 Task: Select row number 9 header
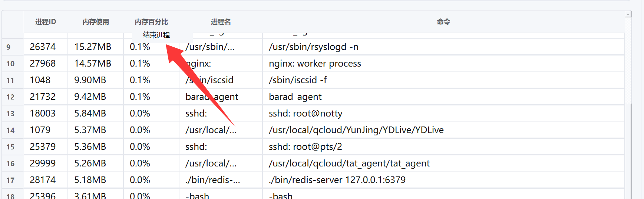coord(13,47)
